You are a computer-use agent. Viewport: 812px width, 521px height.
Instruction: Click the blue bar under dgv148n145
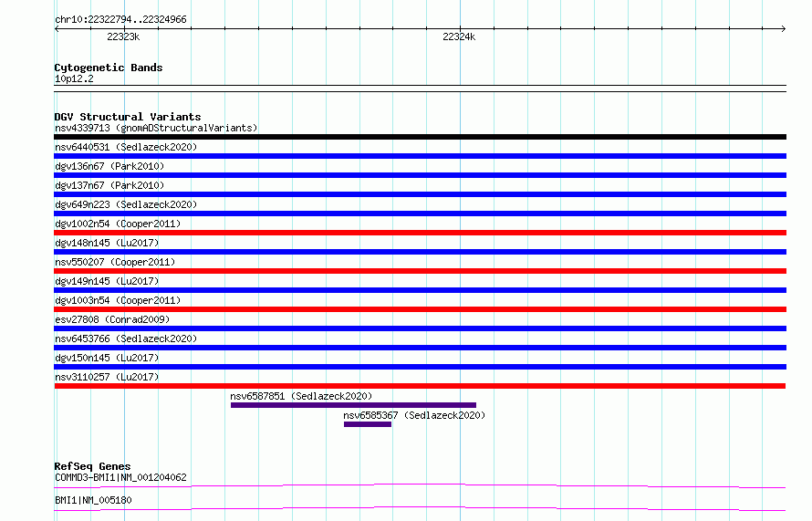click(x=420, y=252)
